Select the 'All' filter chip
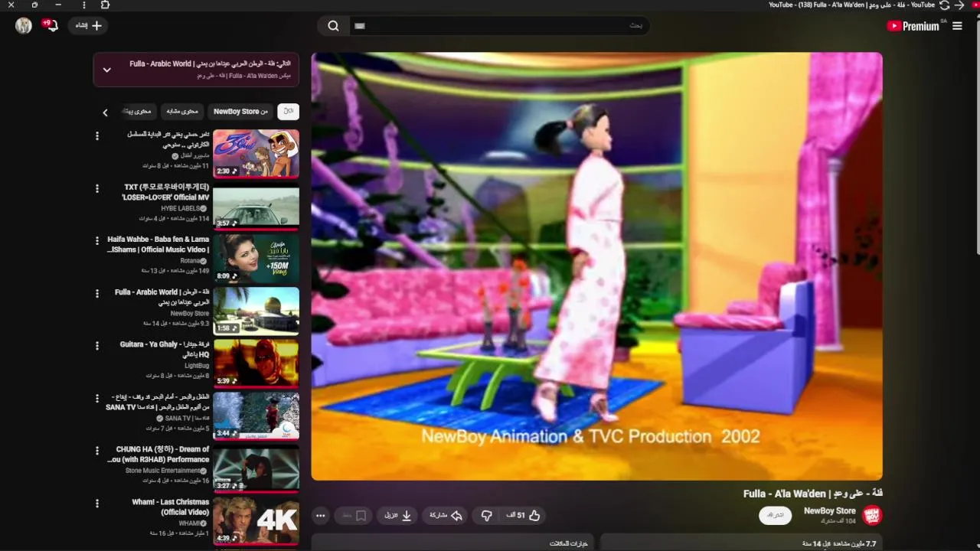 coord(289,112)
